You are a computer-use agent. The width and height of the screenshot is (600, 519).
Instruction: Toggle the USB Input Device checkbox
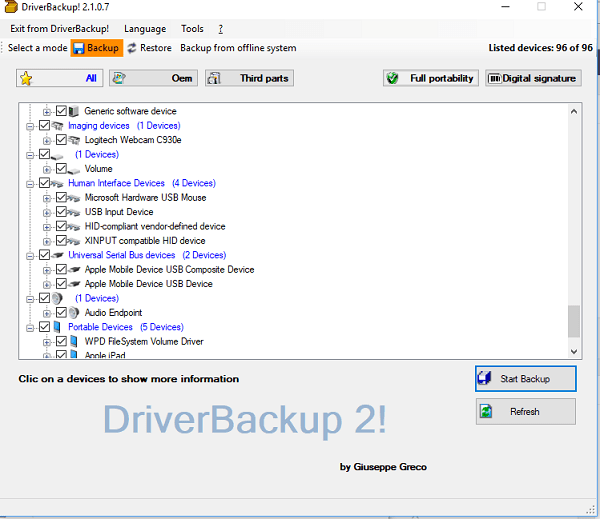click(61, 212)
